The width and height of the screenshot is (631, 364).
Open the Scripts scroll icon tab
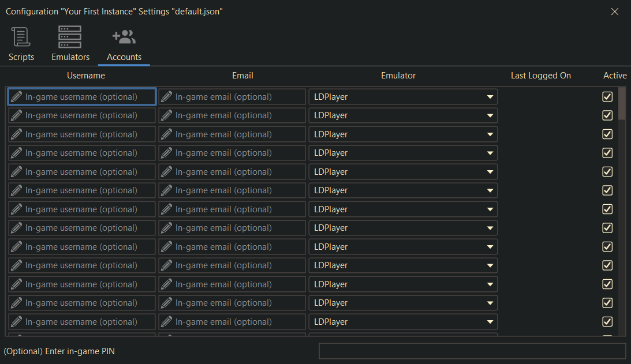21,44
